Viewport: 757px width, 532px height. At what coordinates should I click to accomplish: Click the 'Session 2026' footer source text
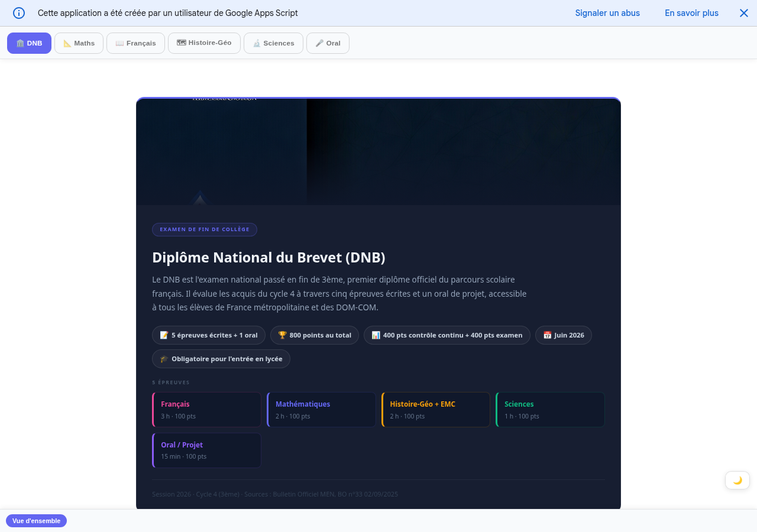pos(275,494)
